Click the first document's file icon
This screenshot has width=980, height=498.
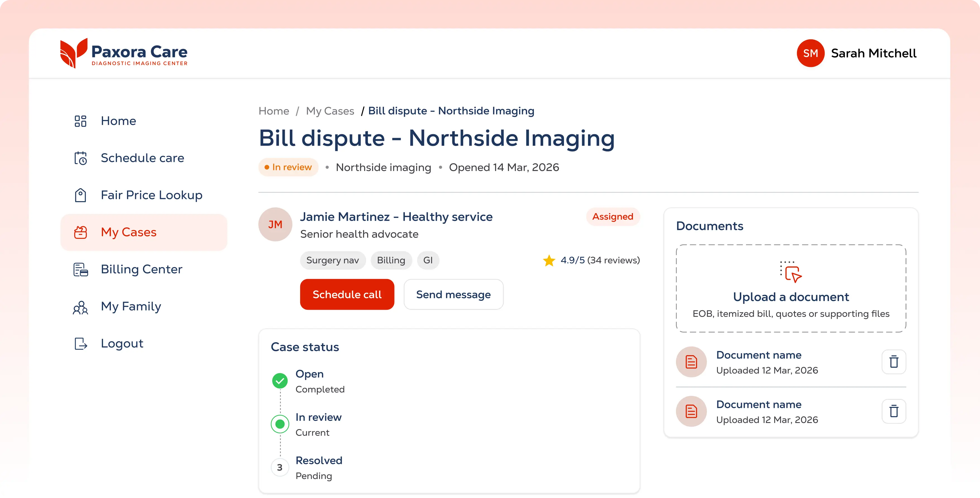point(691,362)
